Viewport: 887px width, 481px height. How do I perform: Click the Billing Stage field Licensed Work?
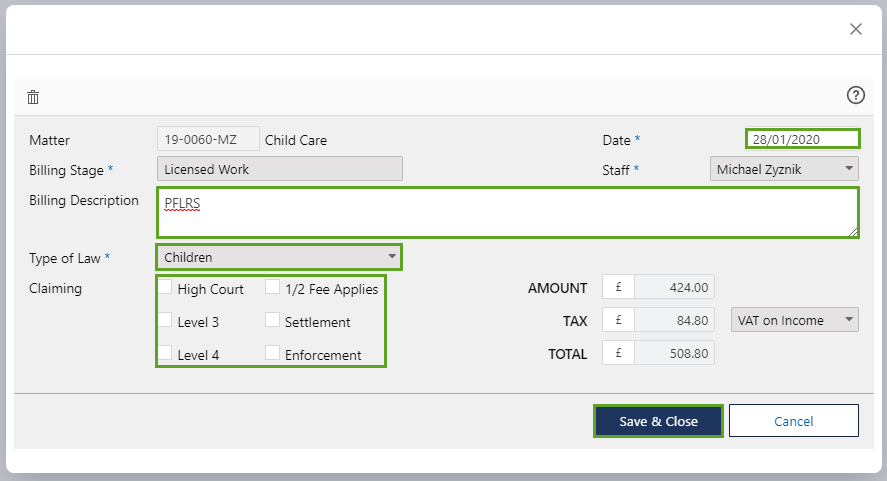[x=279, y=169]
